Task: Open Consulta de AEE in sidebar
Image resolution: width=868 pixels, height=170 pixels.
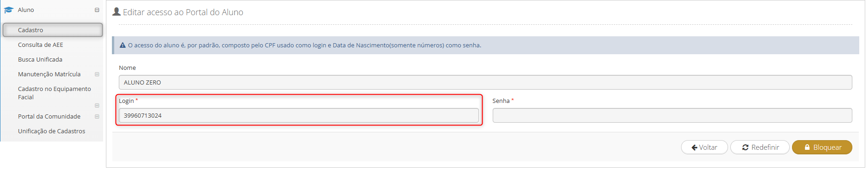Action: [41, 45]
